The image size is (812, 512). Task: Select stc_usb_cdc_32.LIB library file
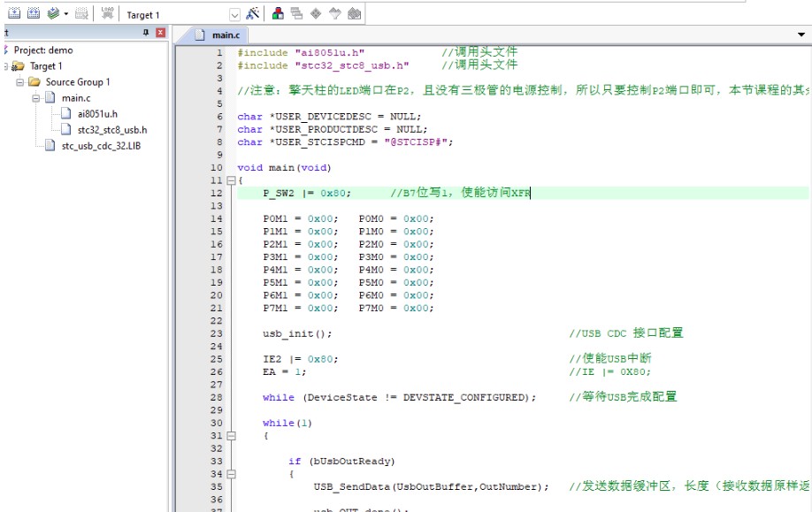tap(101, 146)
